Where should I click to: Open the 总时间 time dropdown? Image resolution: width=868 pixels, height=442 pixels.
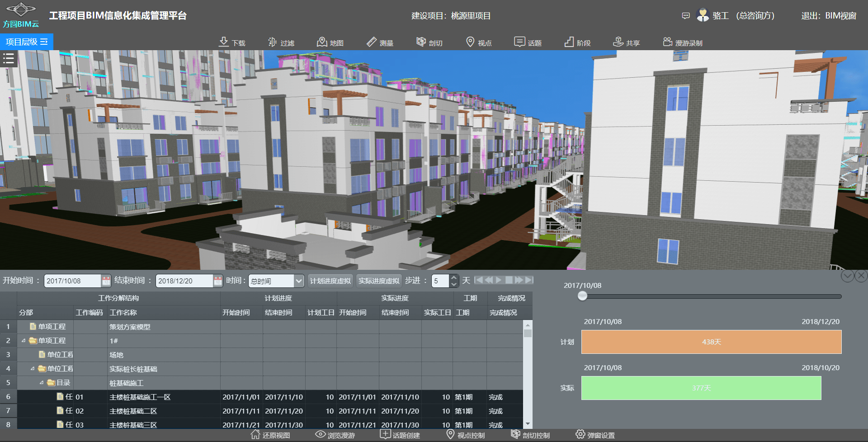(298, 281)
